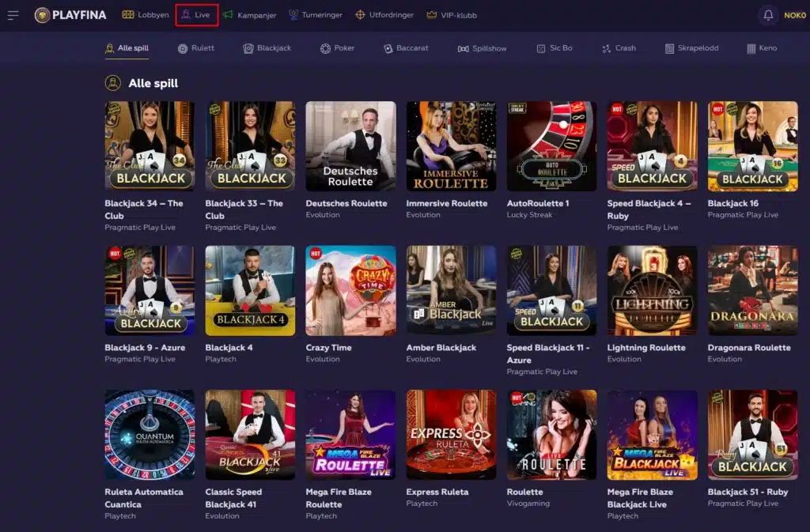This screenshot has width=810, height=532.
Task: Open Speed Blackjack 11 - Azure thumbnail
Action: point(551,291)
